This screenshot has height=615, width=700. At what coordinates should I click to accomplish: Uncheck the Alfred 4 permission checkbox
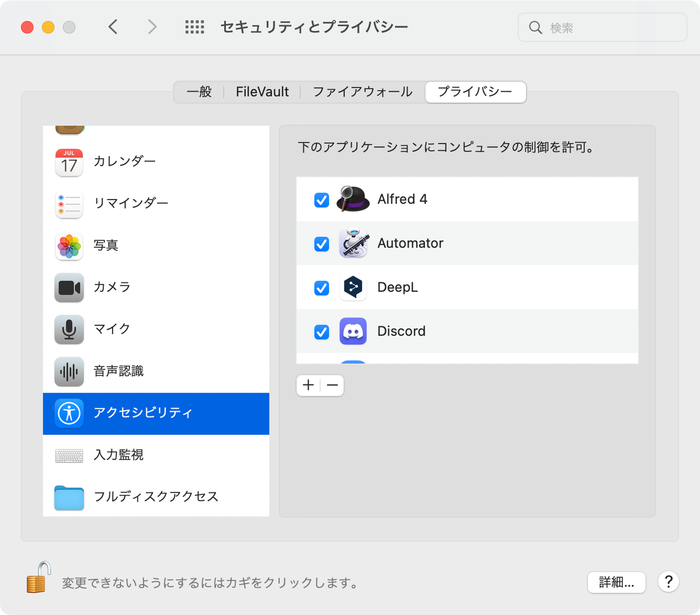point(321,200)
